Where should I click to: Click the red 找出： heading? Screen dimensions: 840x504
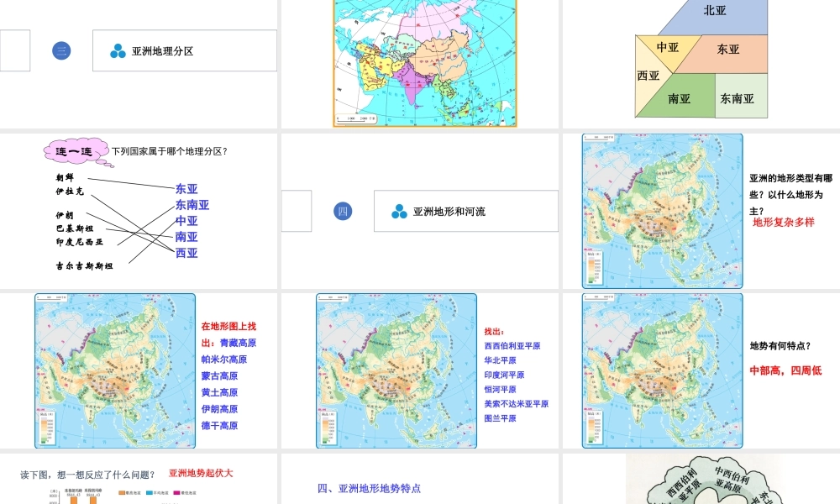click(494, 332)
